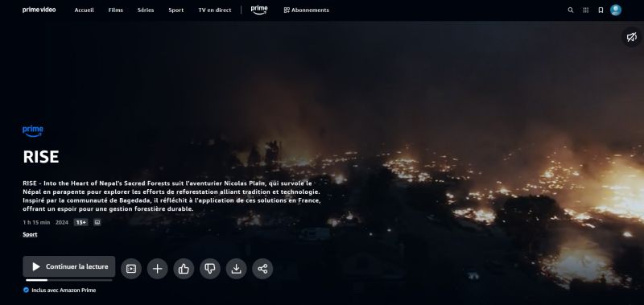
Task: Click the blue prime badge above title
Action: point(33,131)
